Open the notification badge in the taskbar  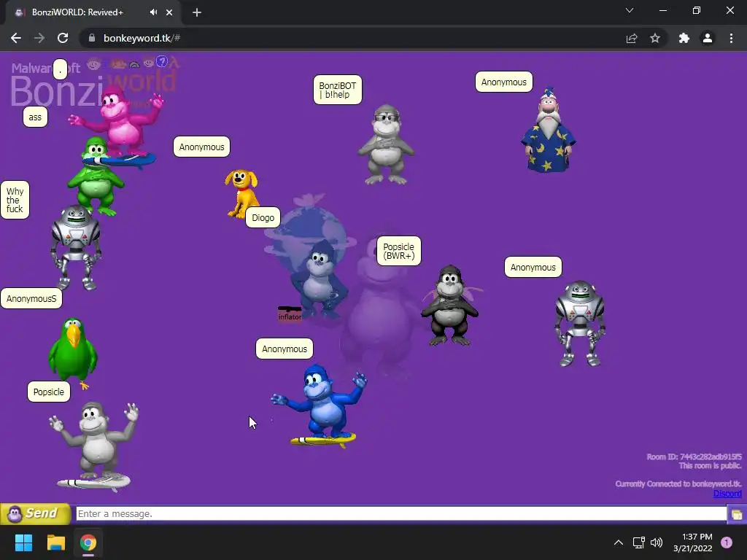(x=727, y=542)
